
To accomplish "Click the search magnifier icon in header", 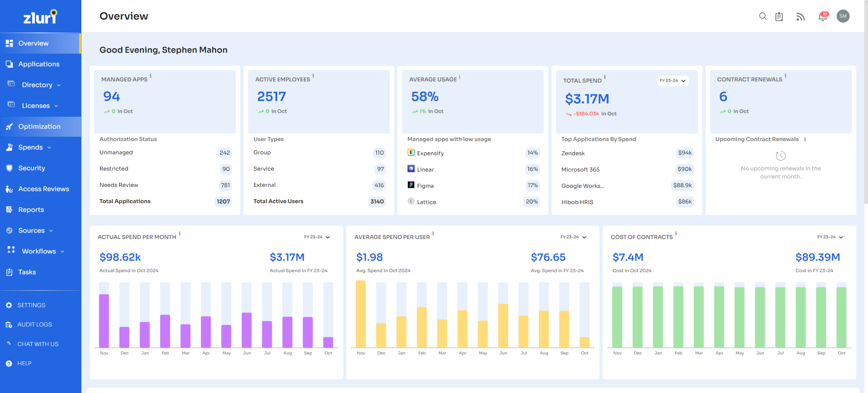I will (763, 16).
